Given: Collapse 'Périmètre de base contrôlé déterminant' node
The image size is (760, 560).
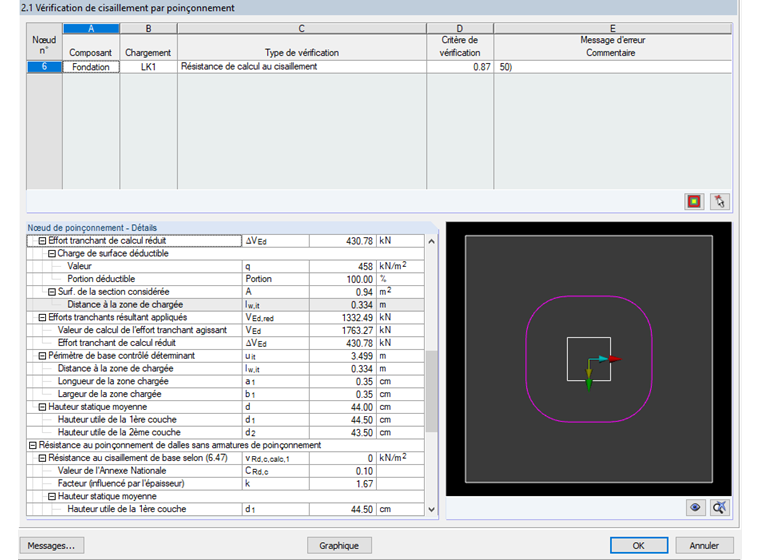Looking at the screenshot, I should (42, 356).
